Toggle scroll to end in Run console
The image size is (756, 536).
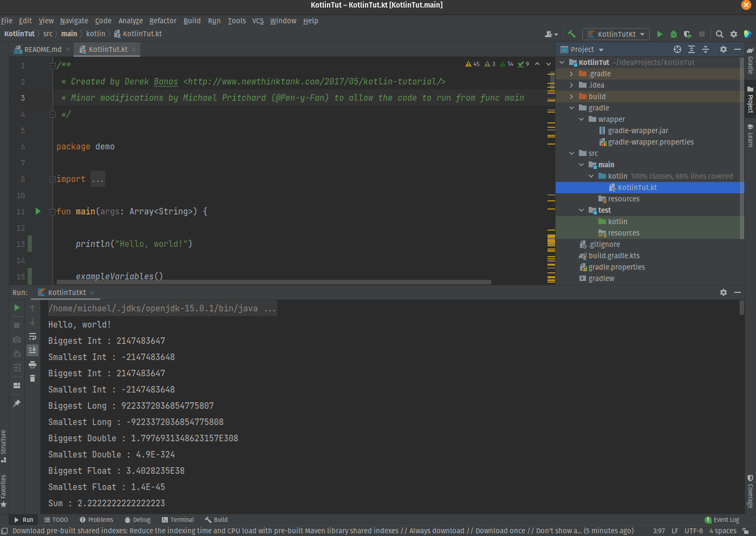[x=32, y=350]
